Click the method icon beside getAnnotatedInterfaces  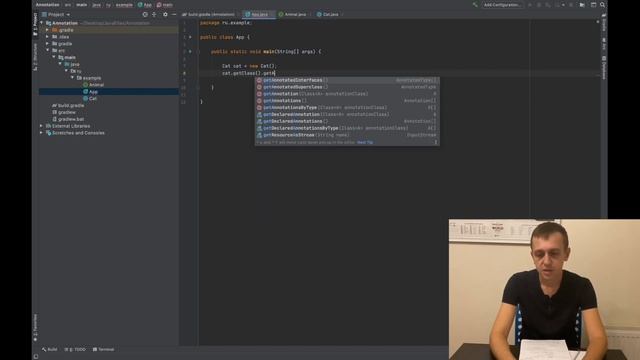click(x=259, y=80)
